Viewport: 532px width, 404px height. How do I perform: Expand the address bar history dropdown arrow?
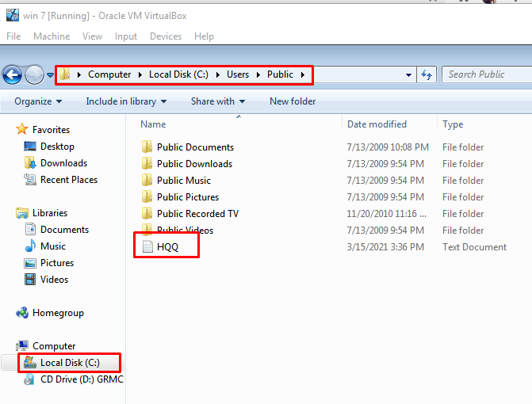pos(408,75)
